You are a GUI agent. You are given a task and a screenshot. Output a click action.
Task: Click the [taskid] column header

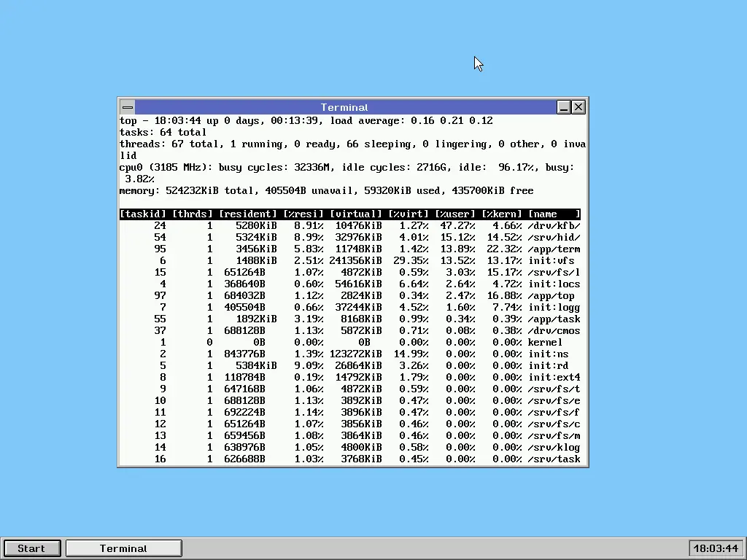pyautogui.click(x=143, y=214)
